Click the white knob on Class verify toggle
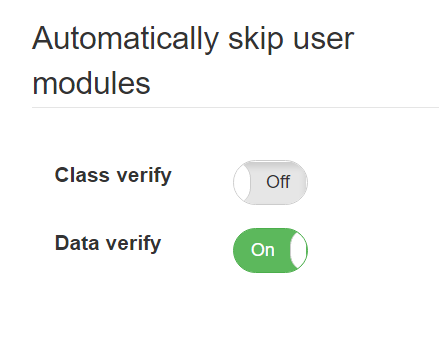 click(242, 182)
